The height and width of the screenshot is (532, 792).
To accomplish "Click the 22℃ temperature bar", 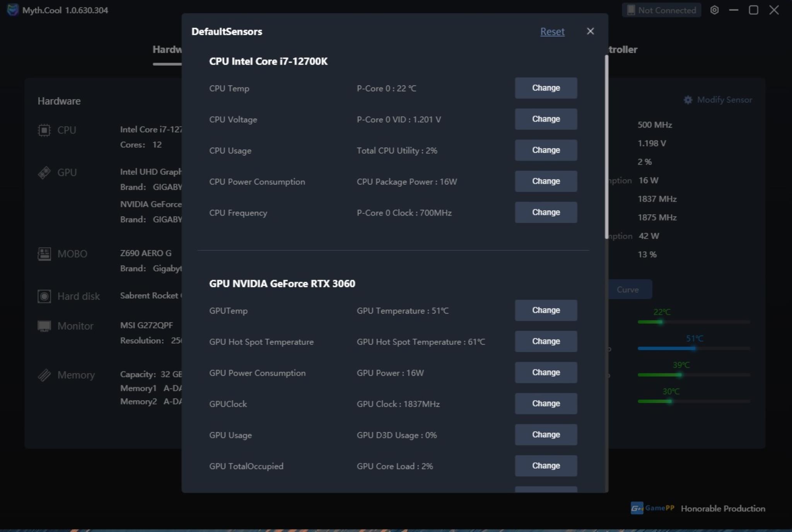I will click(694, 322).
